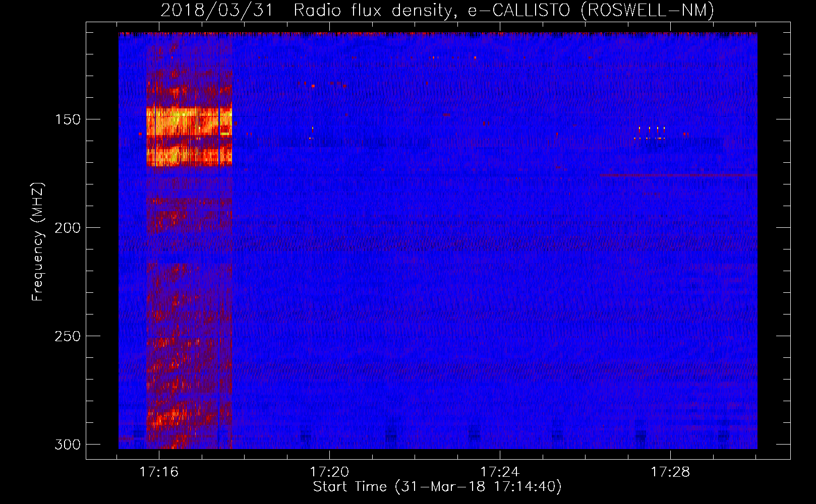Click the 17:24 time tick label

[500, 472]
